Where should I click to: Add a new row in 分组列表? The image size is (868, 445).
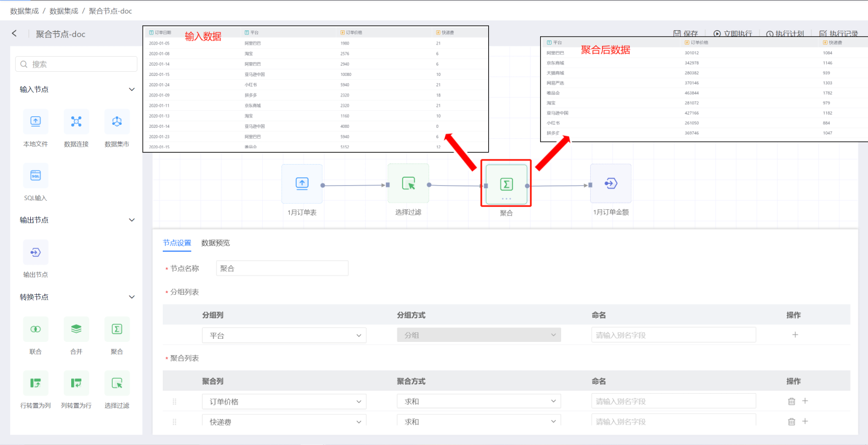click(x=795, y=335)
